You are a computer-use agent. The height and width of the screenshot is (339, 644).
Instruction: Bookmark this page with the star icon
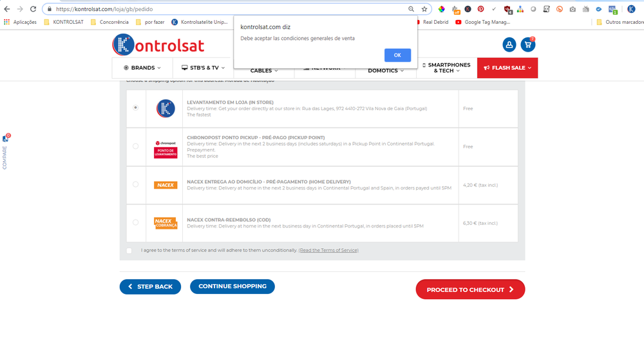point(424,9)
